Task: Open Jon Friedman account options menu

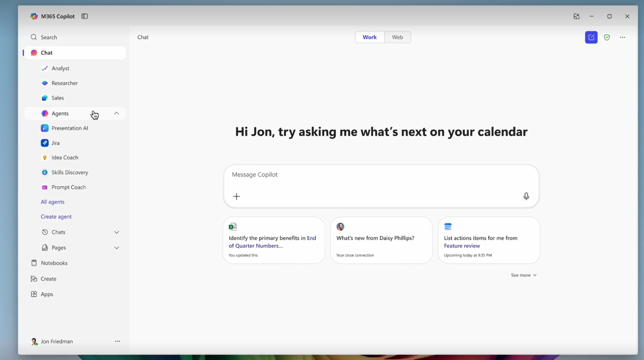Action: pyautogui.click(x=117, y=341)
